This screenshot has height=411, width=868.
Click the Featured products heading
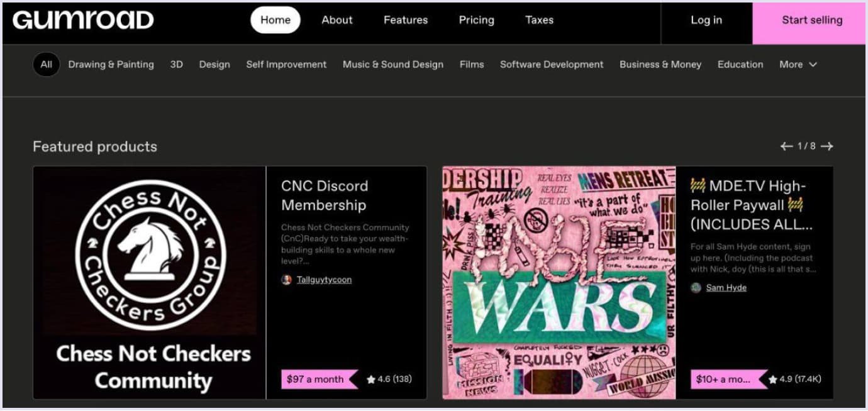(95, 146)
